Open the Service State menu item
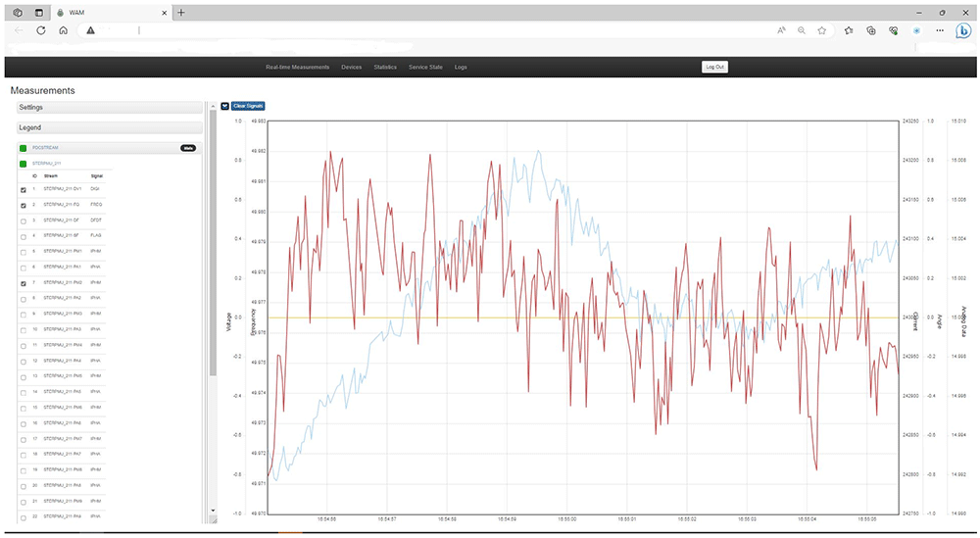 (425, 67)
